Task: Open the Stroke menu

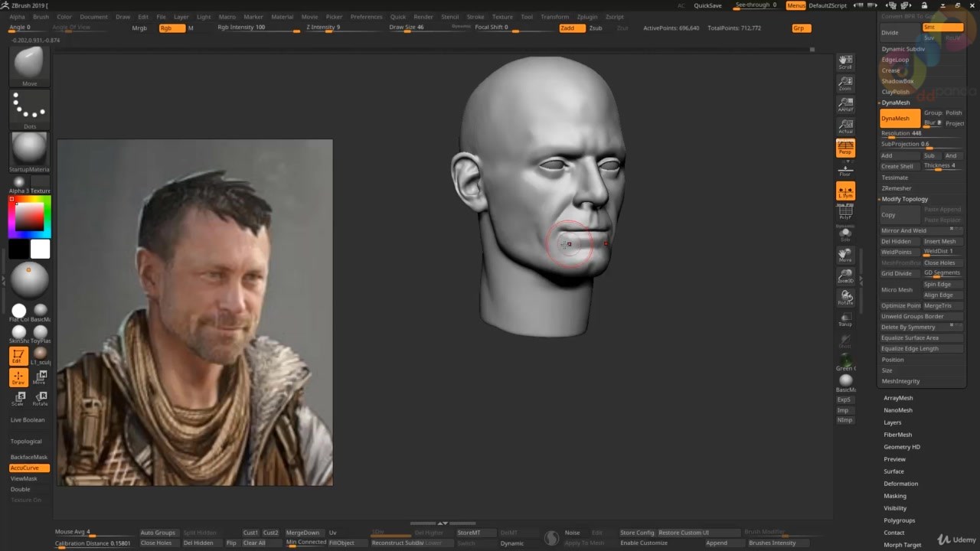Action: (475, 17)
